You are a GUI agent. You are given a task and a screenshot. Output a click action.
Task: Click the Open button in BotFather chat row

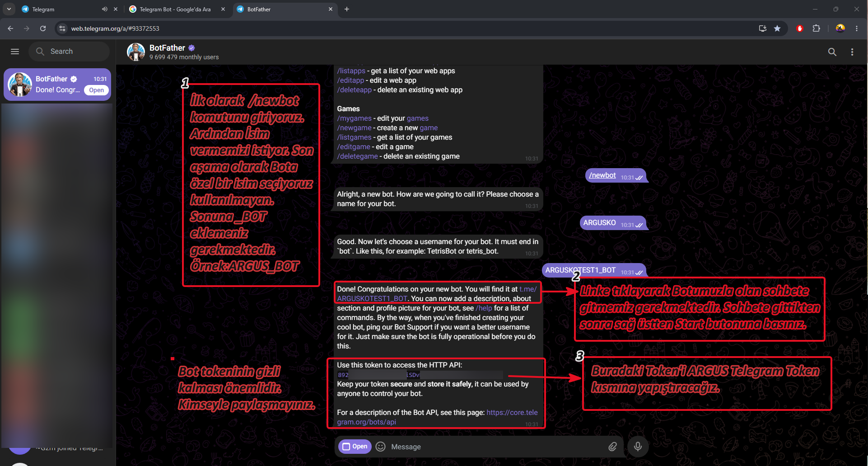pos(96,90)
